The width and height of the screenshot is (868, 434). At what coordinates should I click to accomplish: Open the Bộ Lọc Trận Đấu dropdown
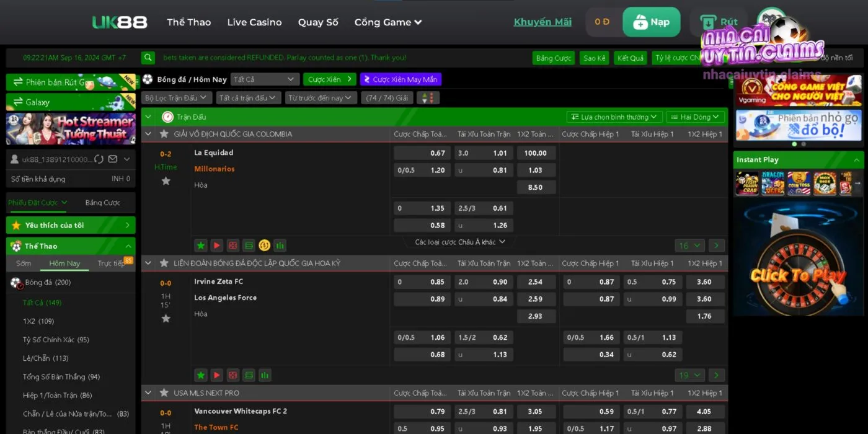click(x=177, y=98)
